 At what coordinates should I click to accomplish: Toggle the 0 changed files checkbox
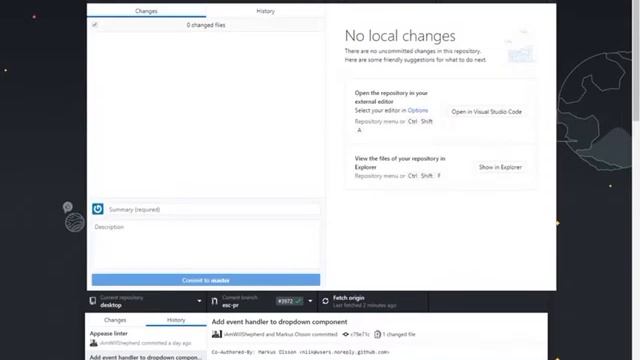point(95,25)
